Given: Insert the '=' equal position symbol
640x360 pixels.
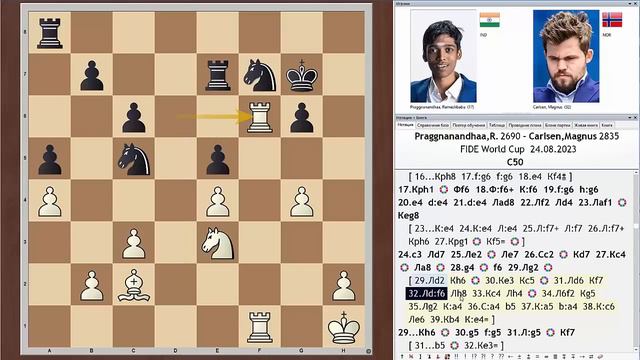Looking at the screenshot, I should click(537, 356).
